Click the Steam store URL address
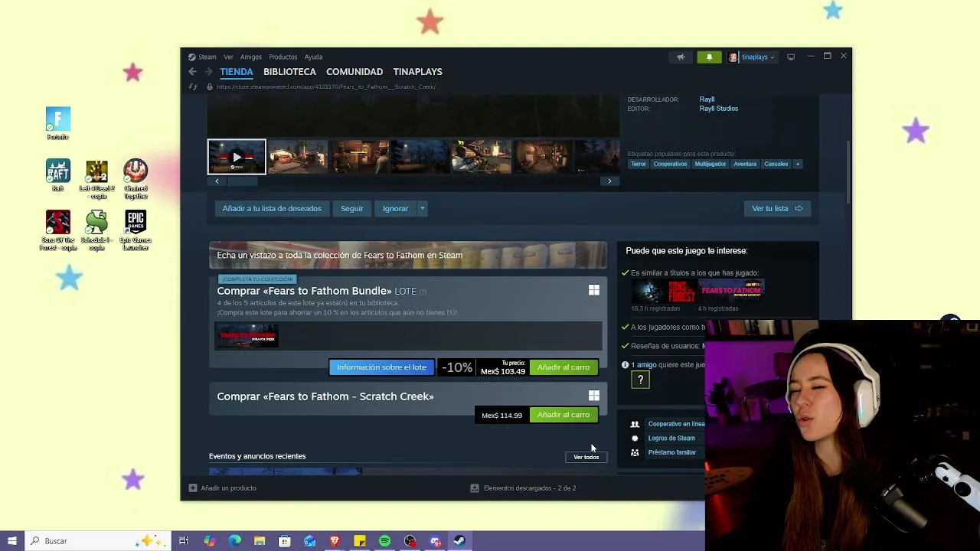The height and width of the screenshot is (551, 980). 326,86
